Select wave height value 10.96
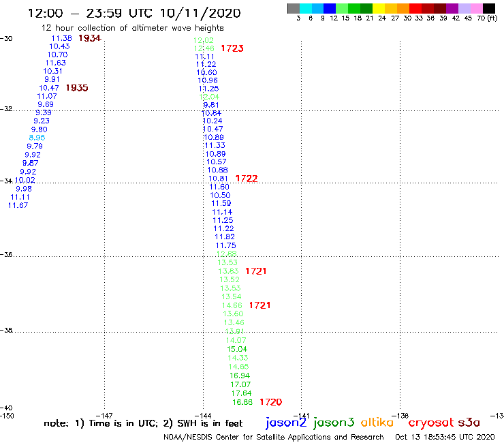The image size is (504, 443). point(208,80)
